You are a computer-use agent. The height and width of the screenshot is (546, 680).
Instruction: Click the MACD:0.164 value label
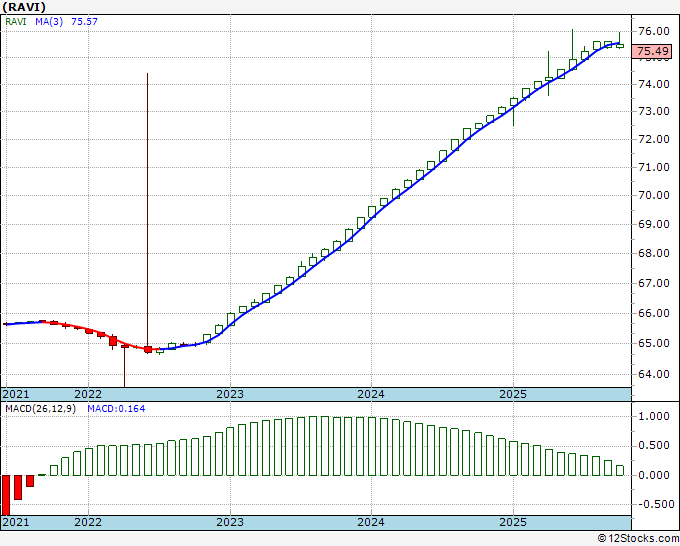pos(116,409)
